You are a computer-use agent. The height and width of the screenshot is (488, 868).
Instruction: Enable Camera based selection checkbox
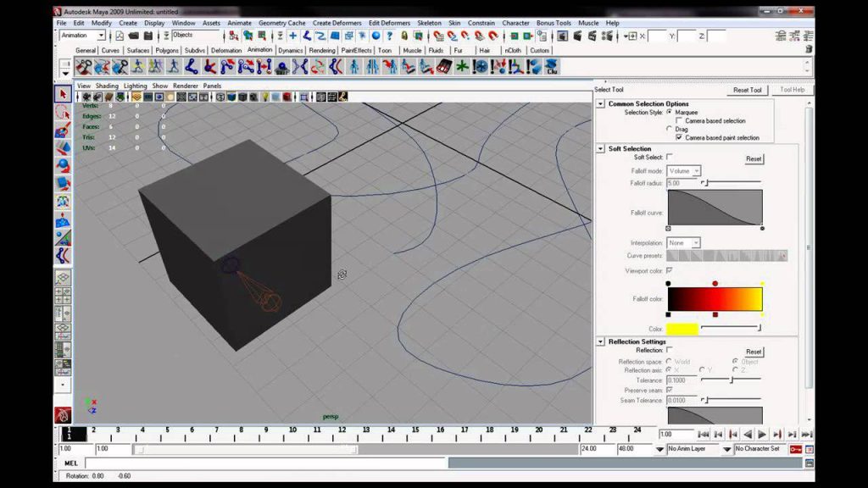pyautogui.click(x=679, y=120)
